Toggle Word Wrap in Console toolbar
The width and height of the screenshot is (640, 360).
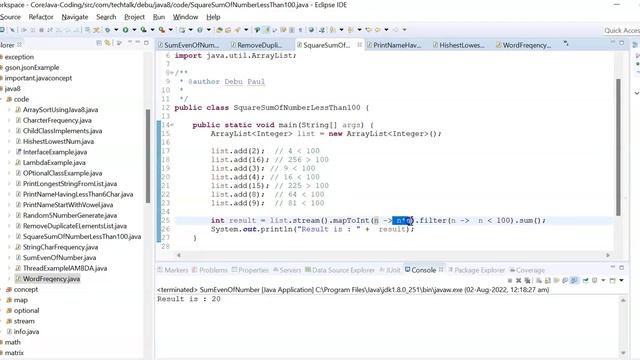click(x=556, y=280)
